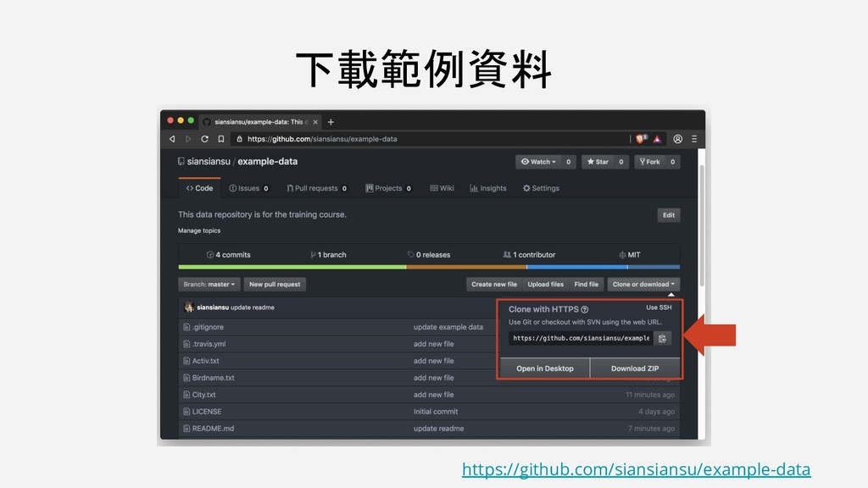Click the Edit description button
The width and height of the screenshot is (868, 488).
click(x=669, y=215)
